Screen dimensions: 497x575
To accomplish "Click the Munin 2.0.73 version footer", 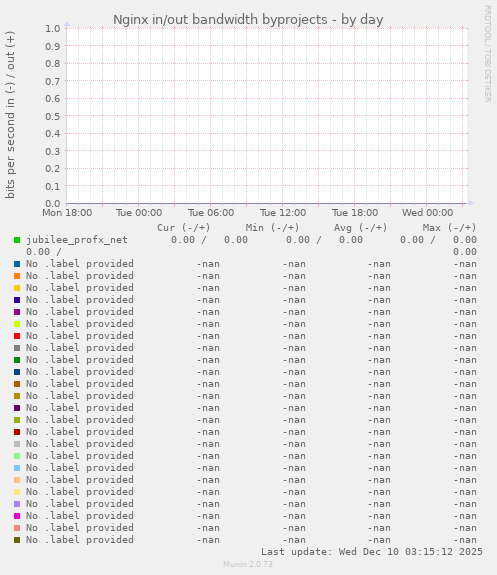I will (x=248, y=564).
